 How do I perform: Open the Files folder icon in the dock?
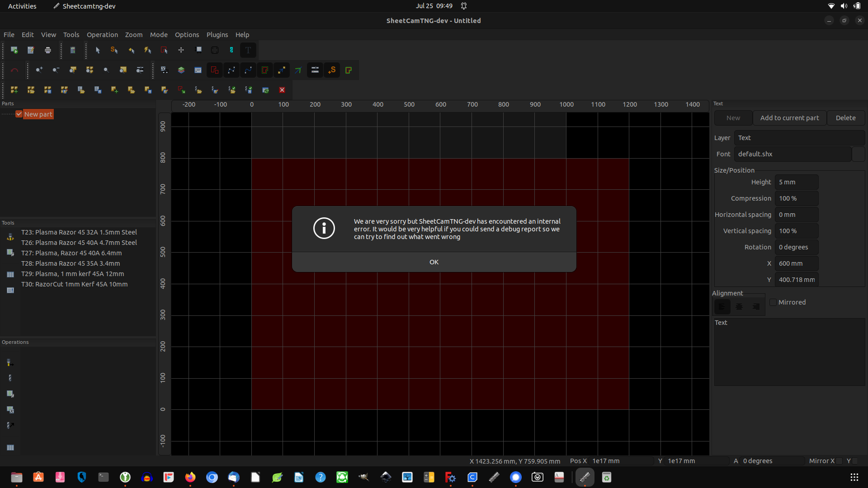point(17,477)
